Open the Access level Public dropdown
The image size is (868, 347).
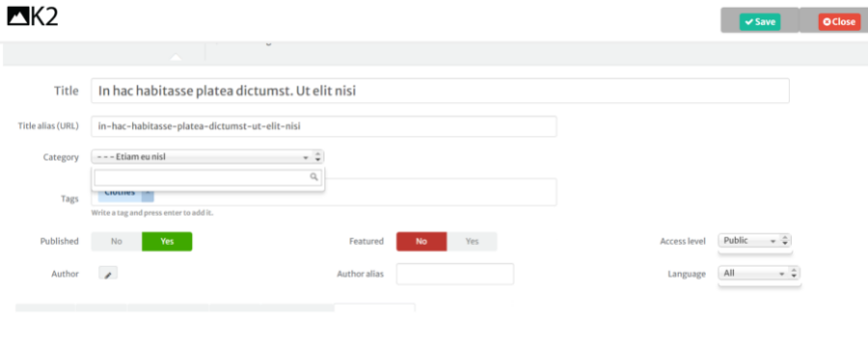[x=754, y=241]
